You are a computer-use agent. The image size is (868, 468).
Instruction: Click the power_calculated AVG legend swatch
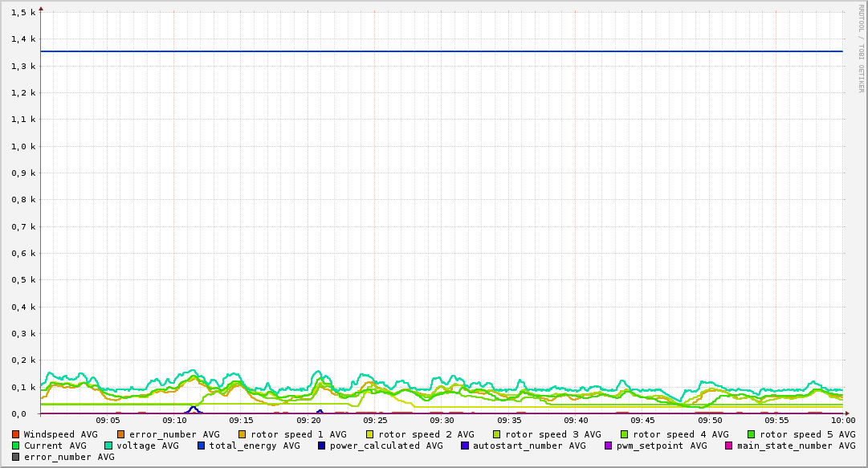click(322, 446)
